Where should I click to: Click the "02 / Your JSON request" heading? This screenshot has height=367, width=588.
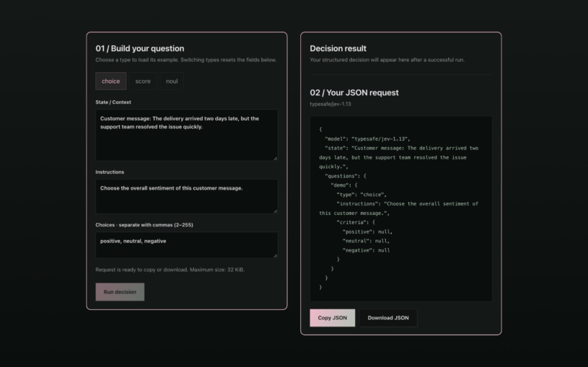354,92
